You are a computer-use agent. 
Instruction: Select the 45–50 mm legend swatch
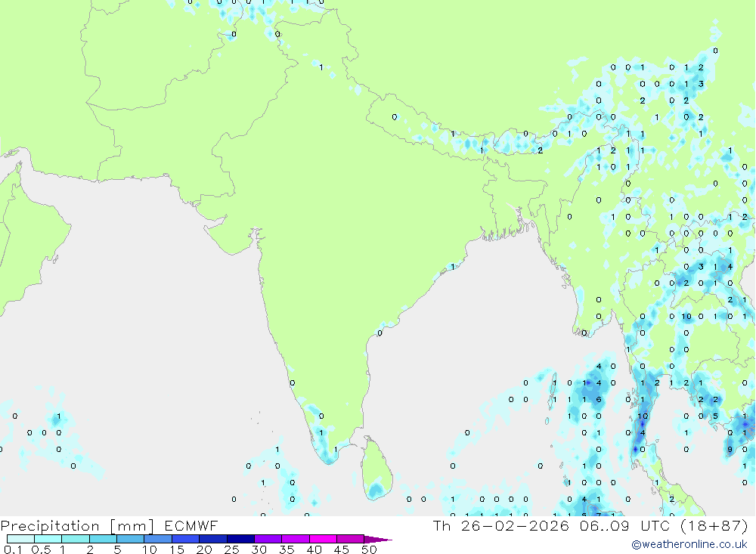pos(350,539)
